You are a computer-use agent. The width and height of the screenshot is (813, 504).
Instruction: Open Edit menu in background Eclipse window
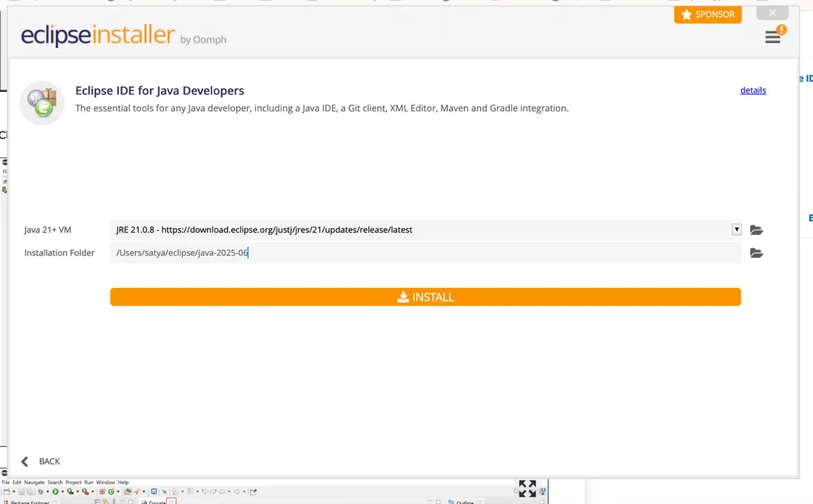click(x=17, y=482)
